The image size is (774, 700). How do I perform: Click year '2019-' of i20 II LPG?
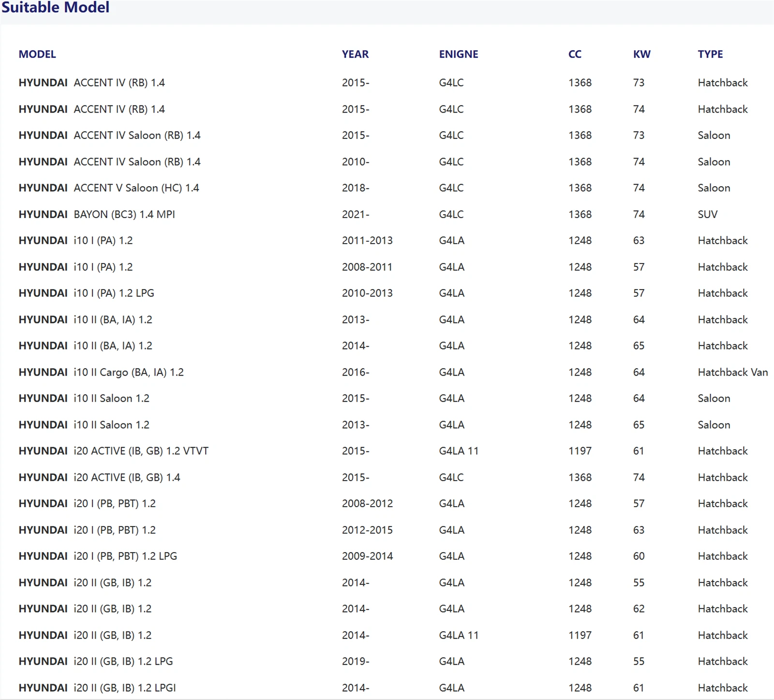[x=356, y=661]
